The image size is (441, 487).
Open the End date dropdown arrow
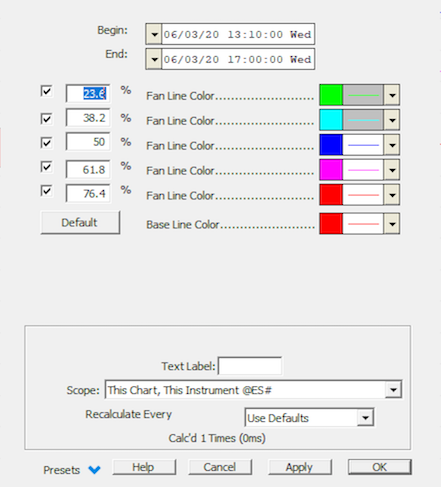tap(154, 59)
